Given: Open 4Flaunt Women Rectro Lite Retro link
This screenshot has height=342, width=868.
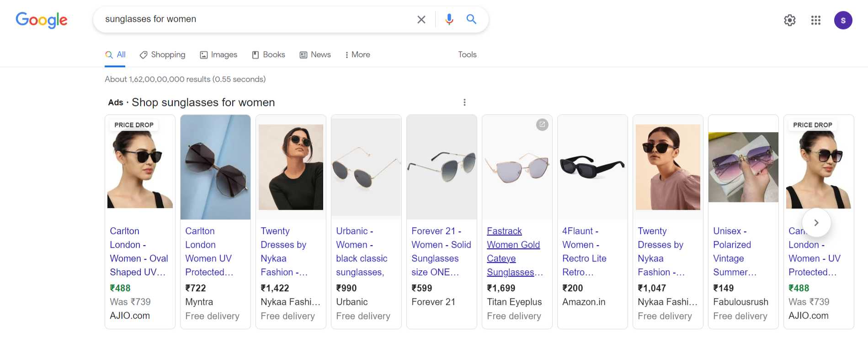Looking at the screenshot, I should pos(584,251).
